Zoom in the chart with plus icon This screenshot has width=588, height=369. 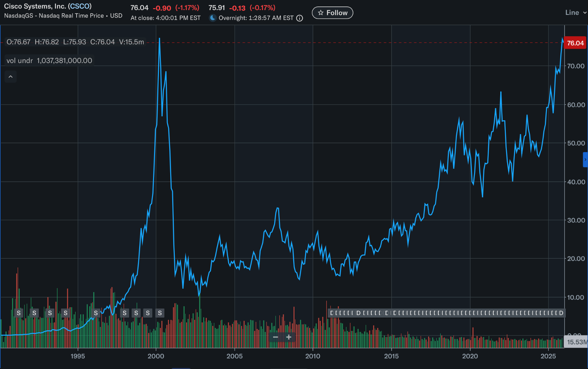289,337
